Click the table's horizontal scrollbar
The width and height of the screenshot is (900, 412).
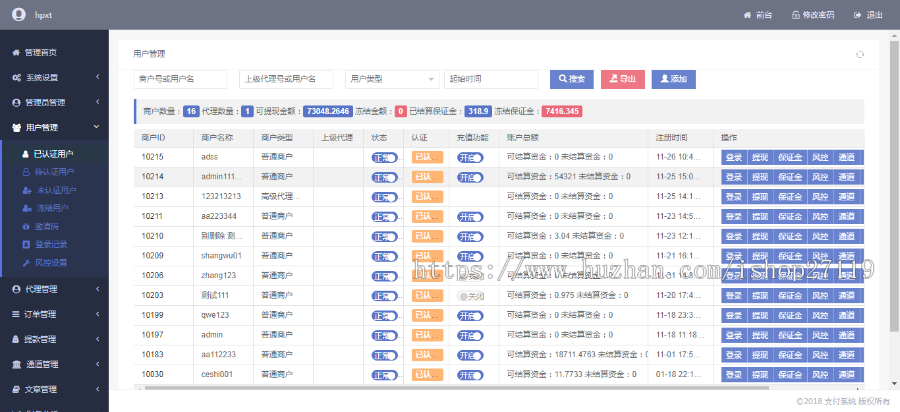coord(456,388)
